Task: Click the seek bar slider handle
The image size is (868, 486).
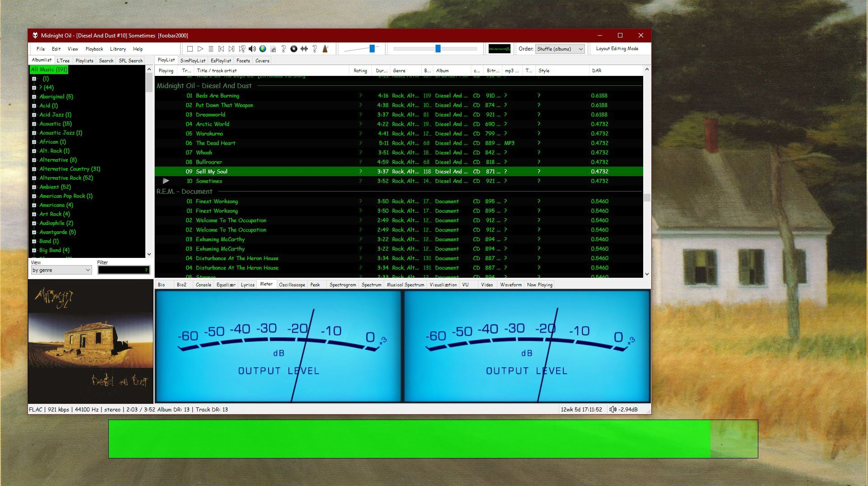Action: [x=437, y=49]
